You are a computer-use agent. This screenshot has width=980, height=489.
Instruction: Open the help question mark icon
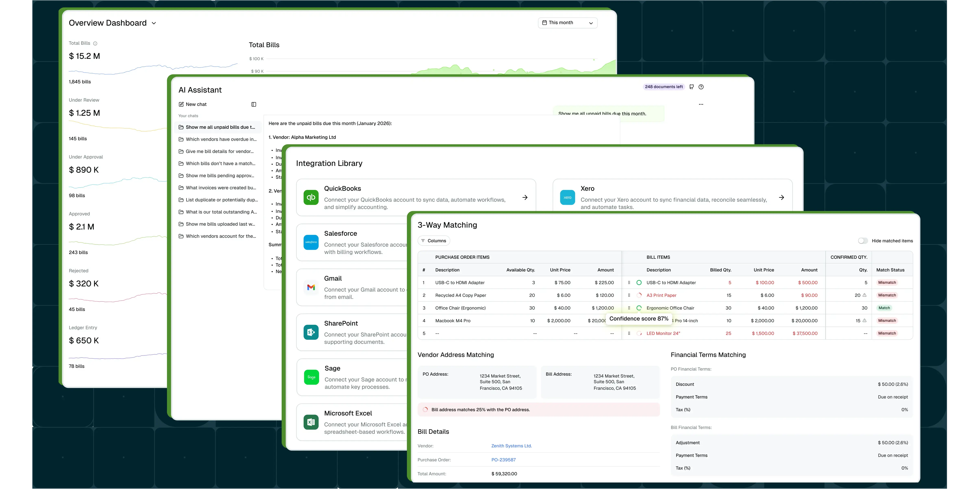point(701,87)
